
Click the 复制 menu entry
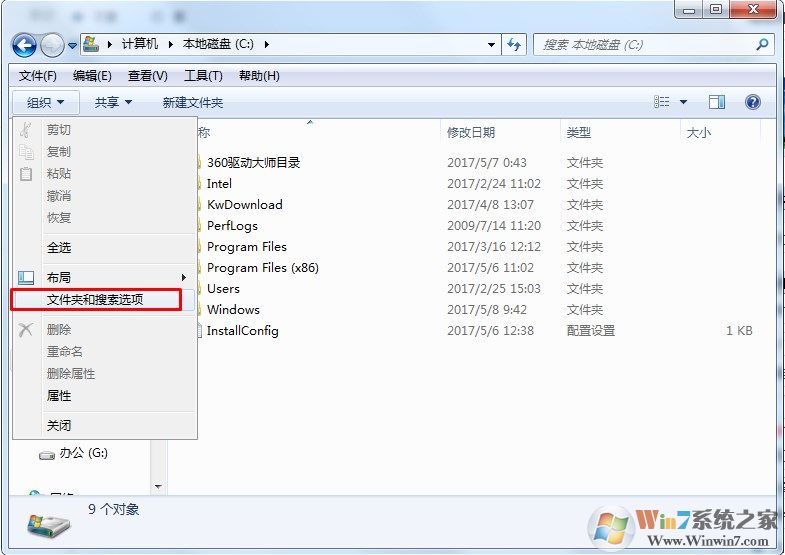(105, 152)
